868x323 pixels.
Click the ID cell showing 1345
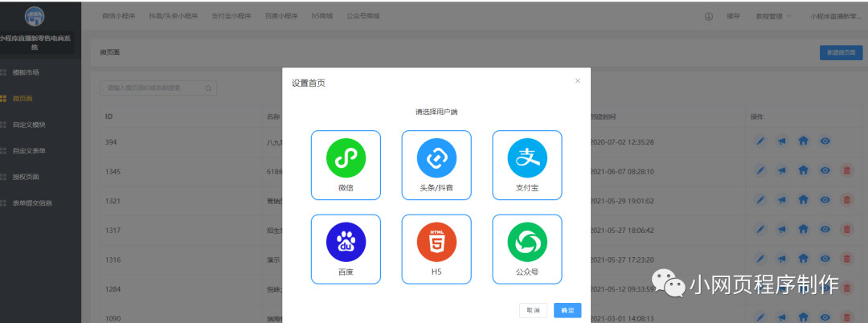coord(113,171)
